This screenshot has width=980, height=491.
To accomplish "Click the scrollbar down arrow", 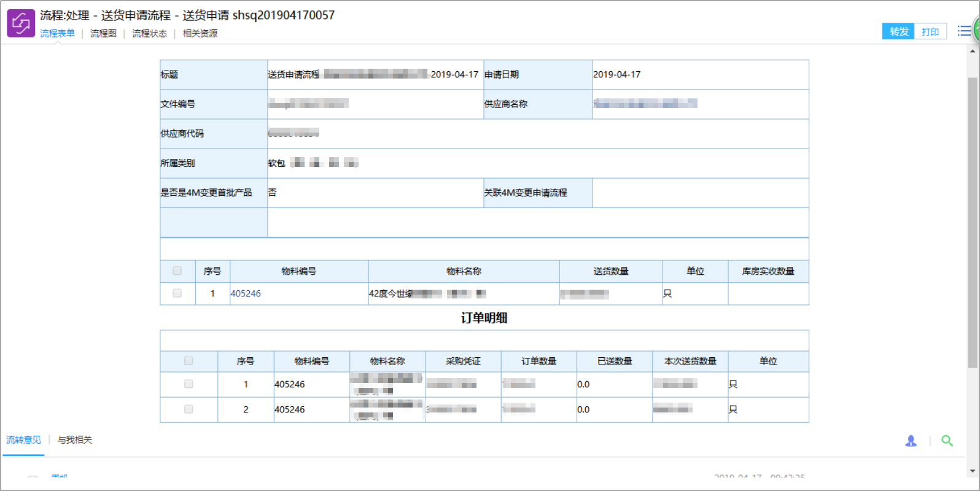I will click(973, 471).
